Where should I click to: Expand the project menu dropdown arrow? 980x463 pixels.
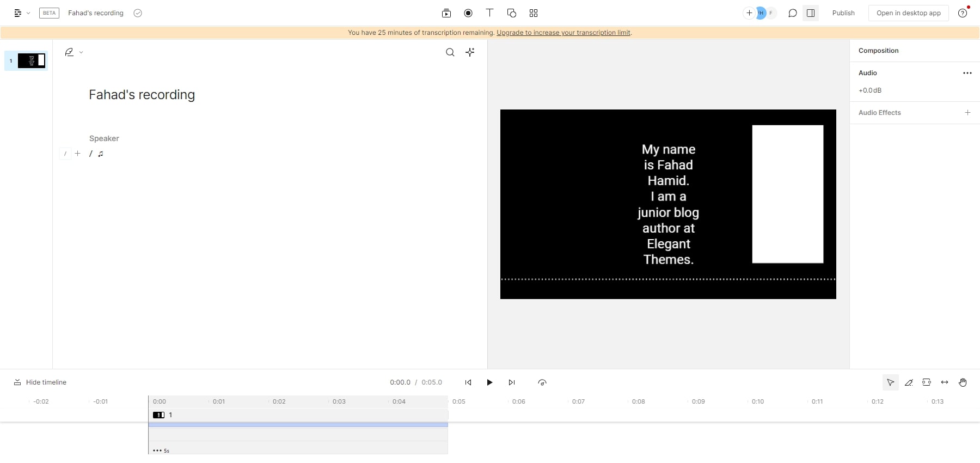click(x=28, y=13)
